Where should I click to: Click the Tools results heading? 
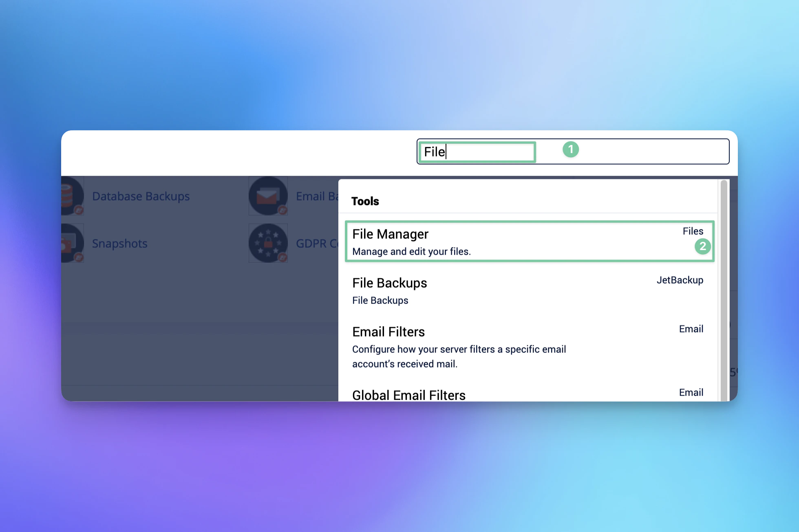click(365, 201)
